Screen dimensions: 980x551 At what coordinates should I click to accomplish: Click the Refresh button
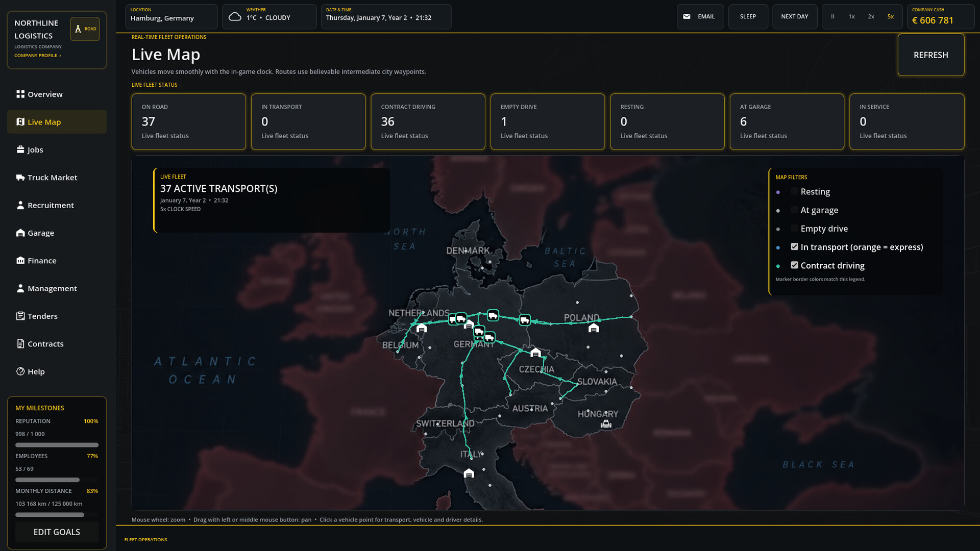point(930,55)
